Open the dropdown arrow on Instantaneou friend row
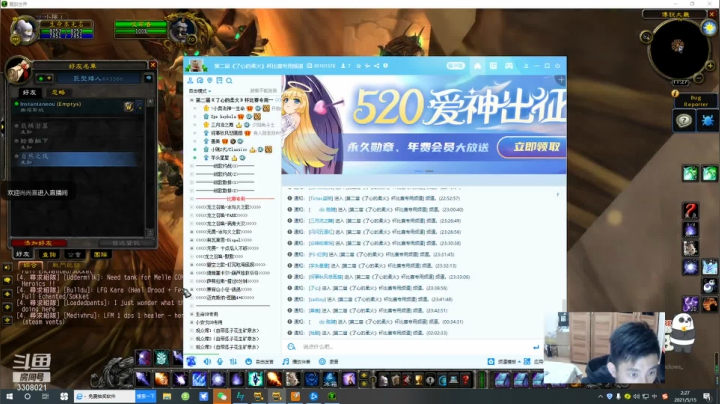 [140, 106]
